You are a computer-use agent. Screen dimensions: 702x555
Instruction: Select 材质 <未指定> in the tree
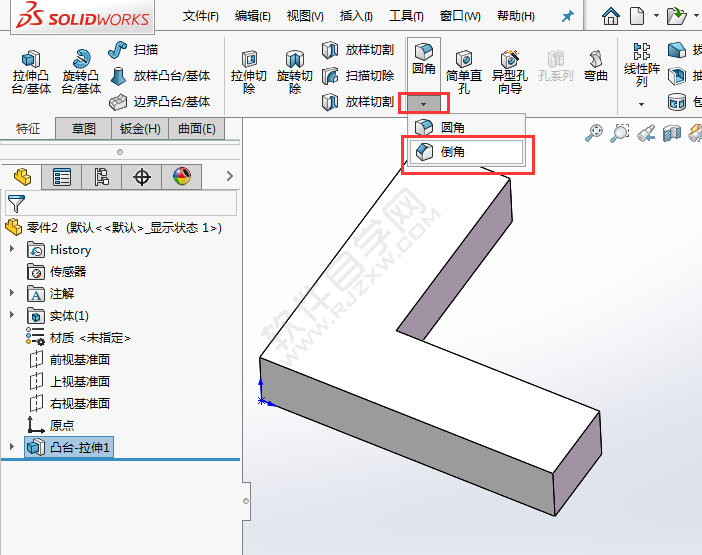coord(79,337)
